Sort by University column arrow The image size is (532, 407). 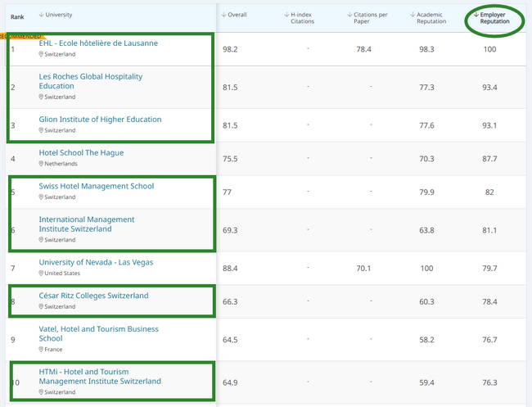tap(42, 15)
